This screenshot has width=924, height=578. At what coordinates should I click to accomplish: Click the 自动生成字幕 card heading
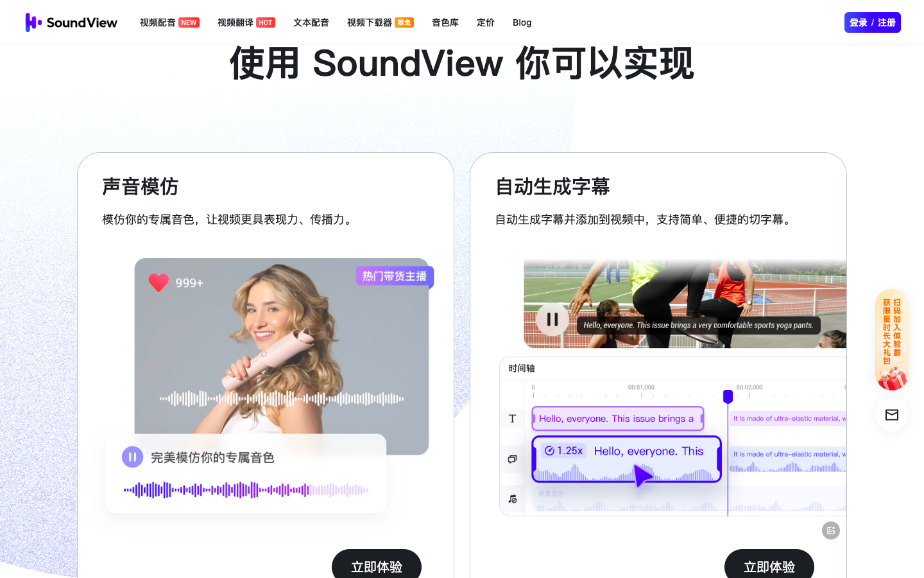click(x=552, y=187)
